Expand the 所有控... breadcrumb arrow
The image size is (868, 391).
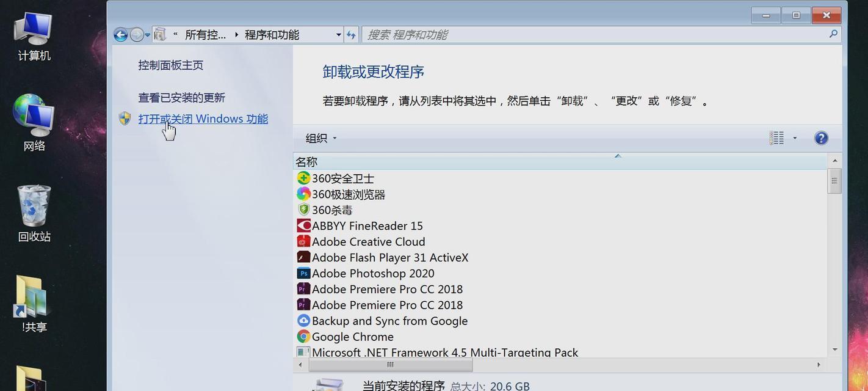[x=236, y=35]
